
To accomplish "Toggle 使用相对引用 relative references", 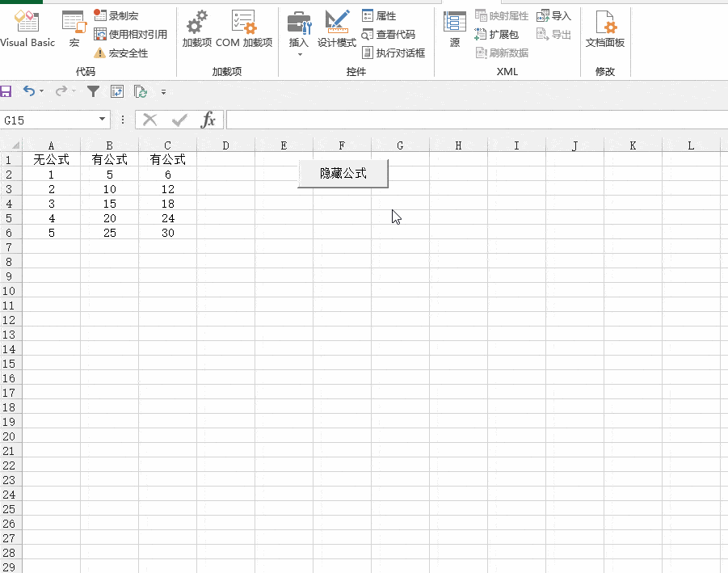I will pos(130,35).
